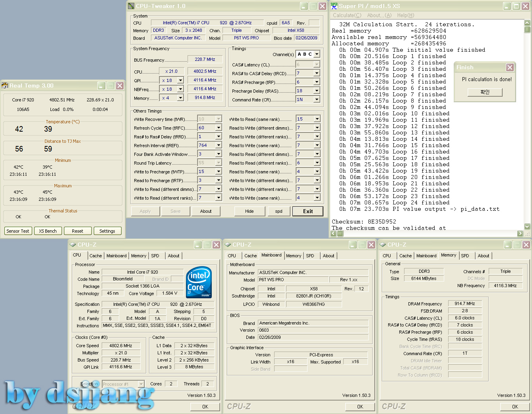Expand the Precharge Delay (tRAS) dropdown
The image size is (532, 414).
317,91
